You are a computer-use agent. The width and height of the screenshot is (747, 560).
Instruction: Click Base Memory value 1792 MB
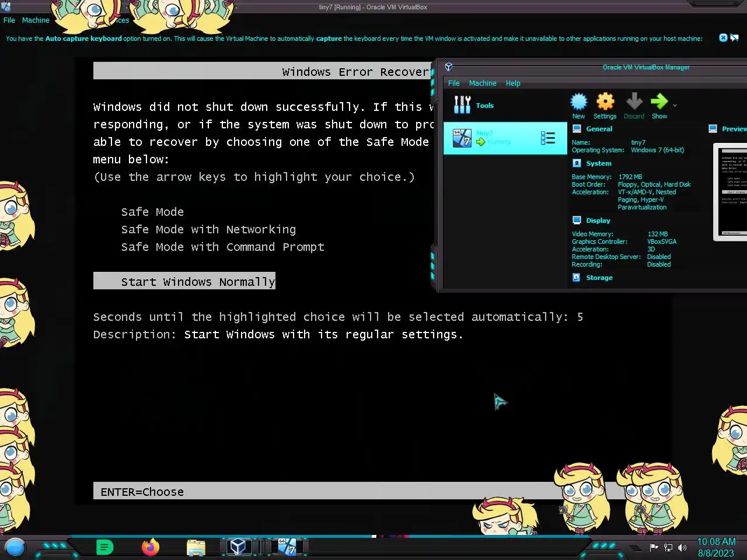point(630,177)
